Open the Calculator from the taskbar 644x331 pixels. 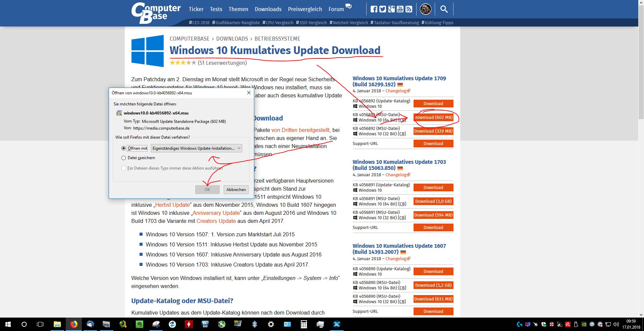tap(304, 324)
